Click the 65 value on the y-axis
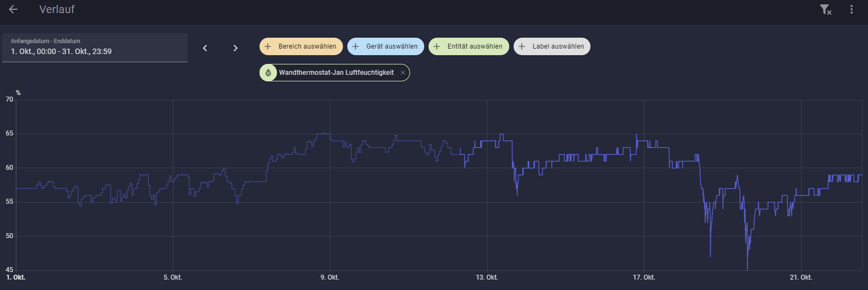This screenshot has width=868, height=290. (x=9, y=134)
